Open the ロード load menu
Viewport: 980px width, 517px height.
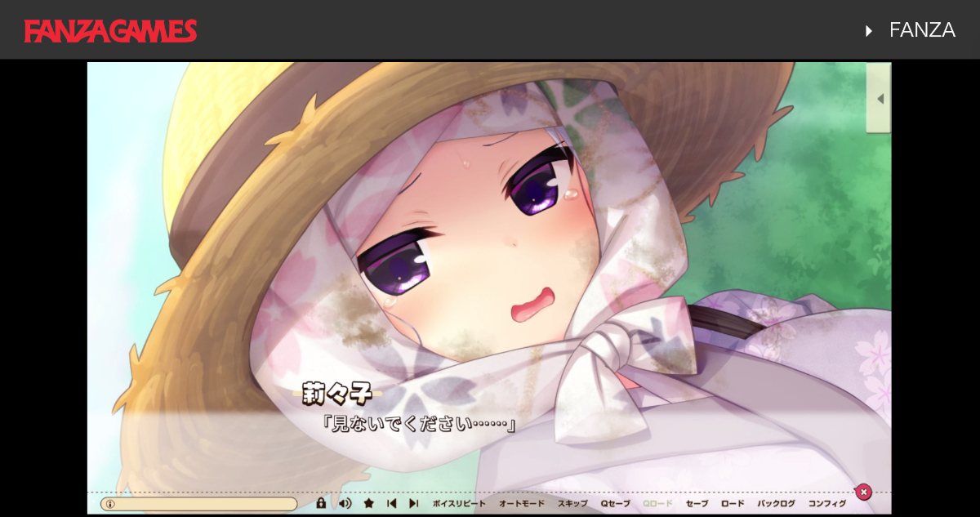[733, 504]
